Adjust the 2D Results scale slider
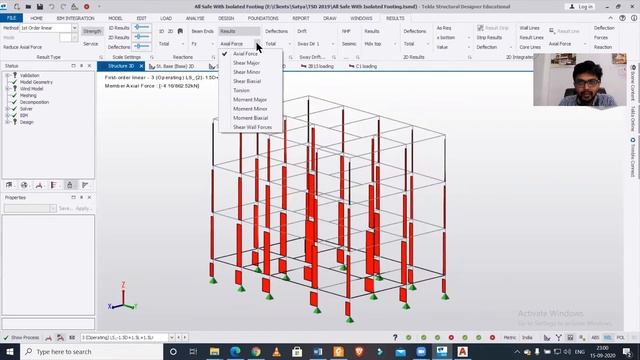The image size is (640, 360). click(142, 37)
